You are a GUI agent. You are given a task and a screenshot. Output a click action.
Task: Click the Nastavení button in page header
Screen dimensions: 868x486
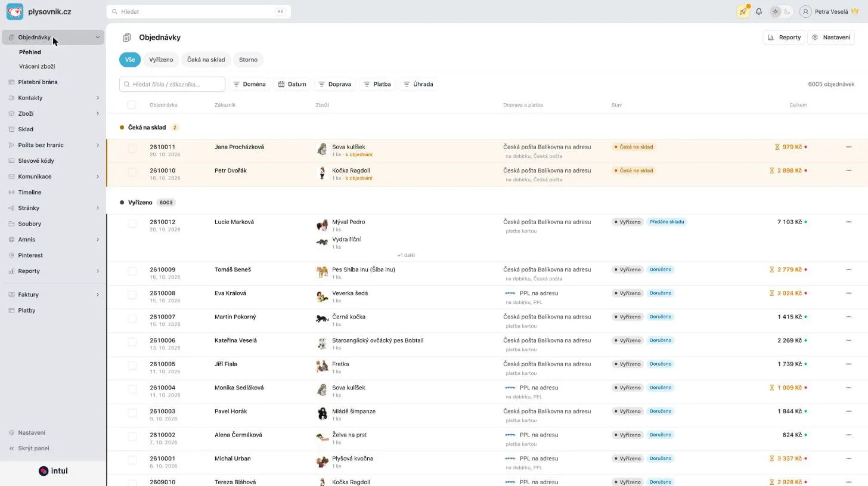click(831, 38)
